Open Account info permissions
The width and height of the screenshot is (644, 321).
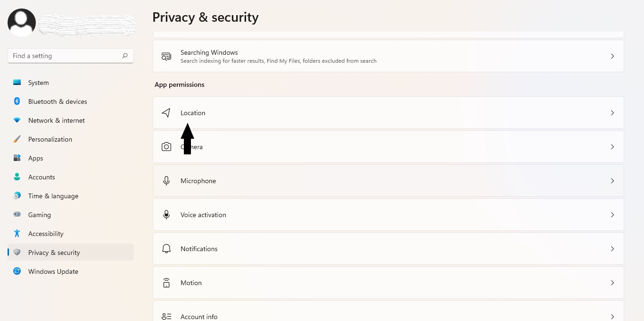pos(199,317)
